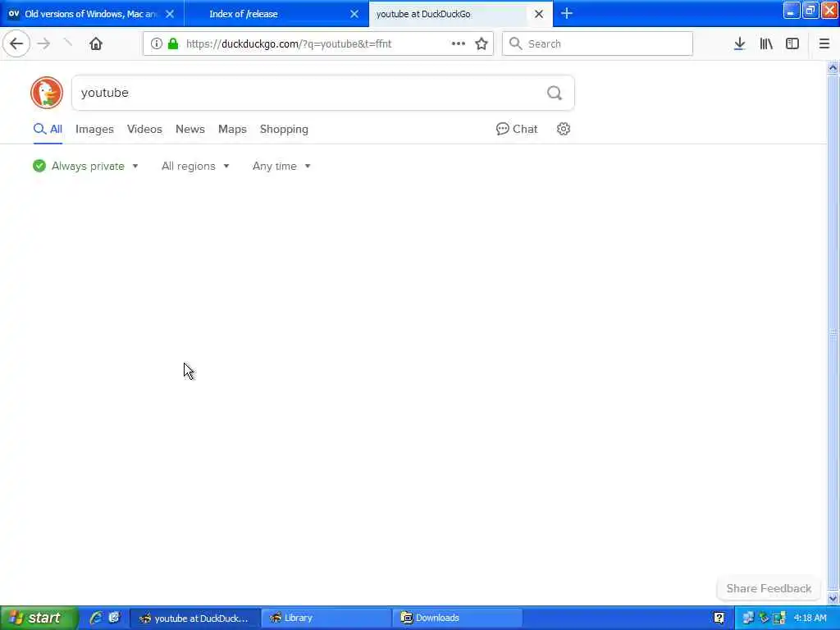Screen dimensions: 840x630
Task: Open DuckDuckGo settings gear icon
Action: click(563, 129)
